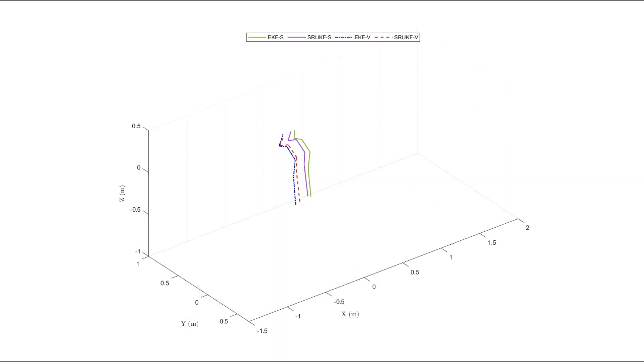Select the SRUKF-S legend entry text
Image resolution: width=644 pixels, height=362 pixels.
tap(319, 37)
